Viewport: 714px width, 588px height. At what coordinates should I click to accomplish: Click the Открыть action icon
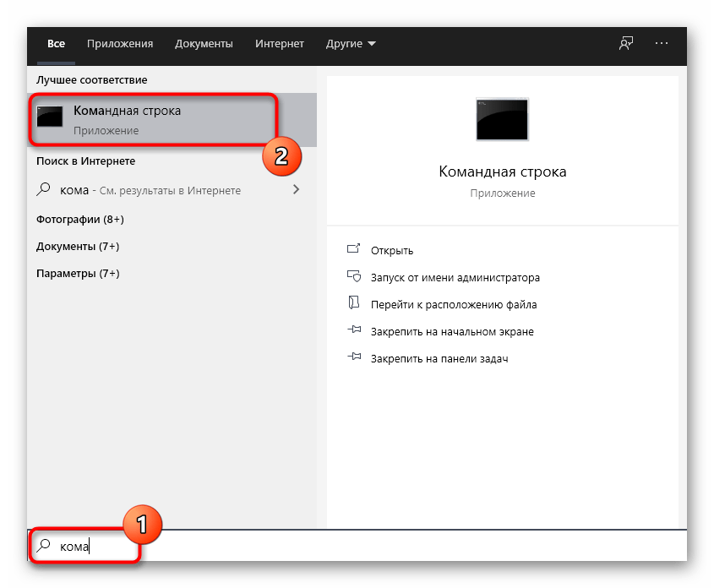(354, 248)
